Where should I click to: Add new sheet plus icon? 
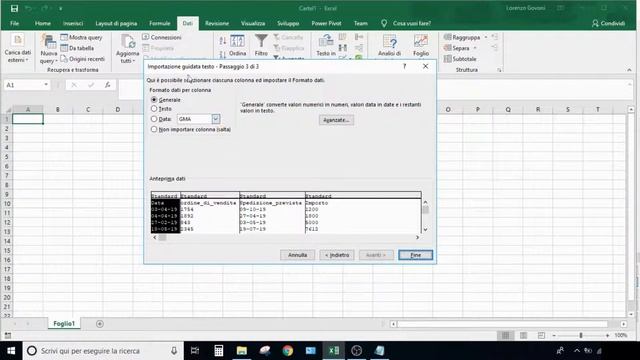coord(100,324)
